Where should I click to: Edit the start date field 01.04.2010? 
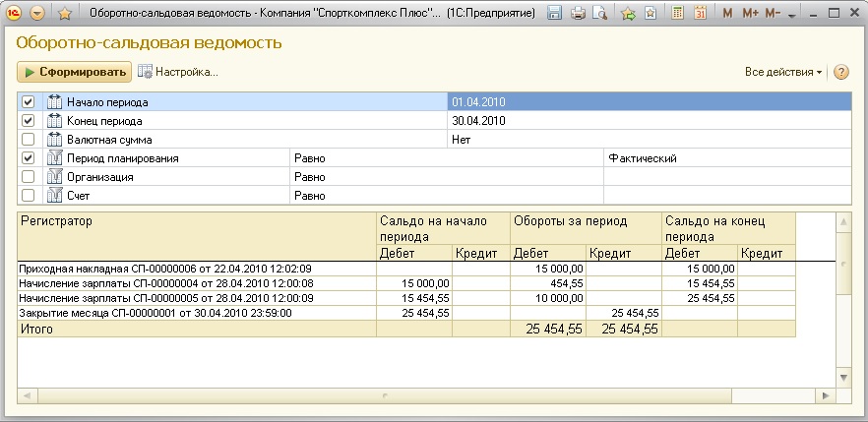tap(650, 101)
